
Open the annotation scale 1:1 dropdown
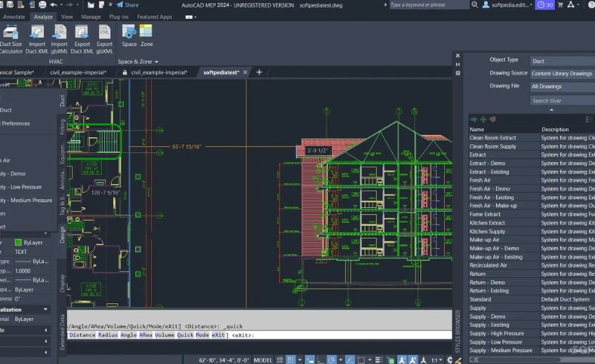(x=437, y=360)
